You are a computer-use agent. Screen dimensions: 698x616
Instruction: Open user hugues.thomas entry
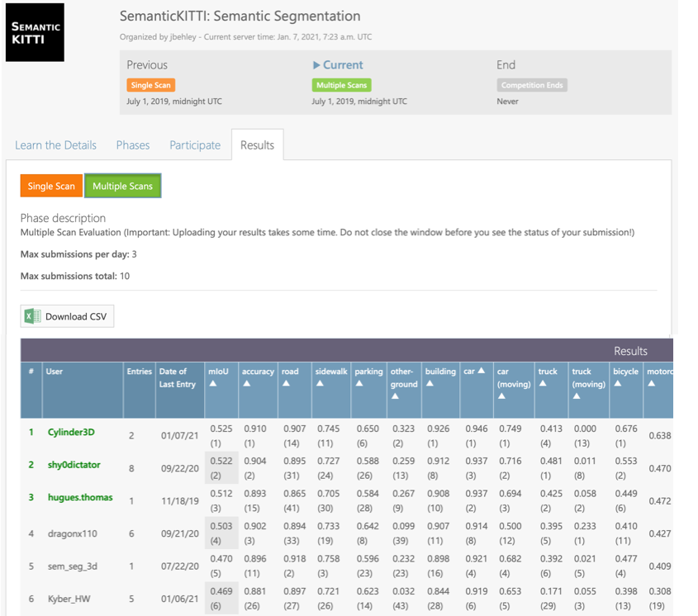pyautogui.click(x=80, y=497)
